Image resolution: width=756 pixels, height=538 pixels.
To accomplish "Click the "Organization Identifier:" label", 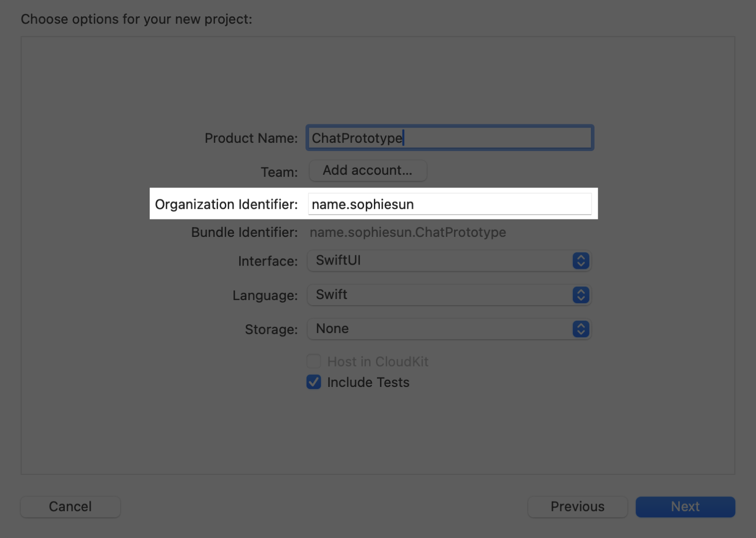I will [x=226, y=205].
